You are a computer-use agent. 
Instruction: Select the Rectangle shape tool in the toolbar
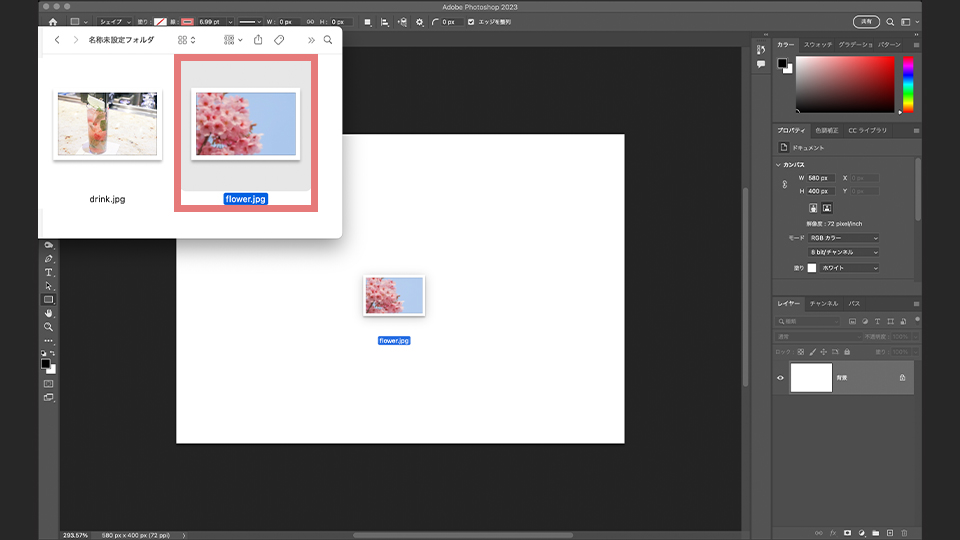coord(48,299)
